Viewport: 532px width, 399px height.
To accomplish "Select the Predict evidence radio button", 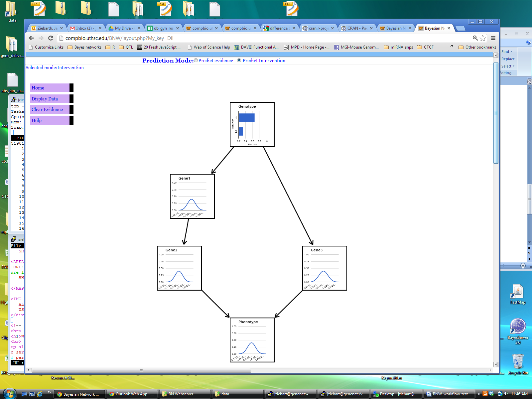I will (196, 61).
